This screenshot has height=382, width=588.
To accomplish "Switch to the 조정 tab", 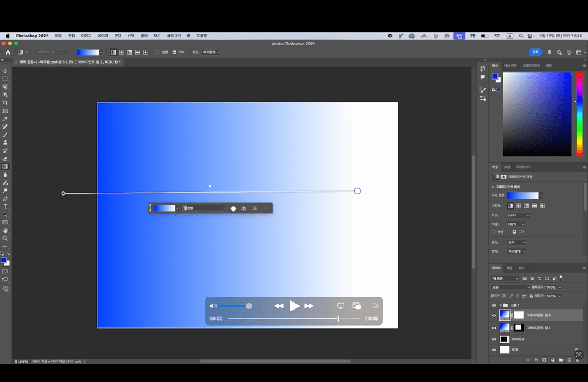I will 507,167.
